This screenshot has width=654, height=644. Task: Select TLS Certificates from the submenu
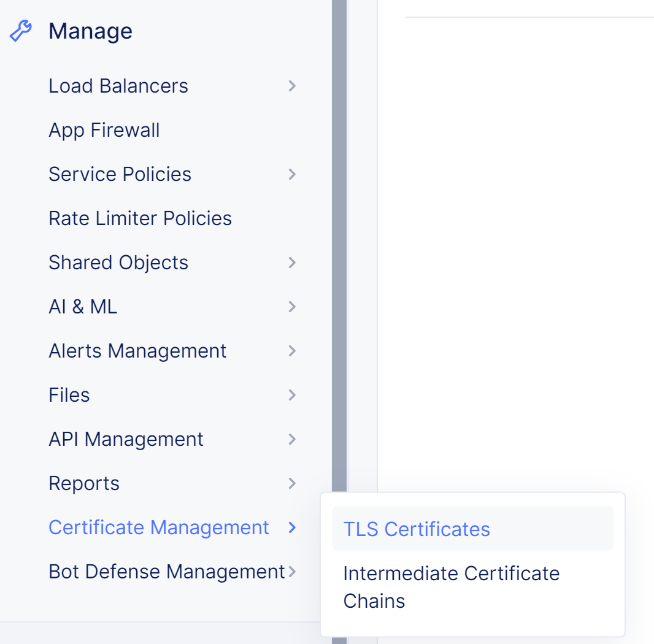point(416,529)
